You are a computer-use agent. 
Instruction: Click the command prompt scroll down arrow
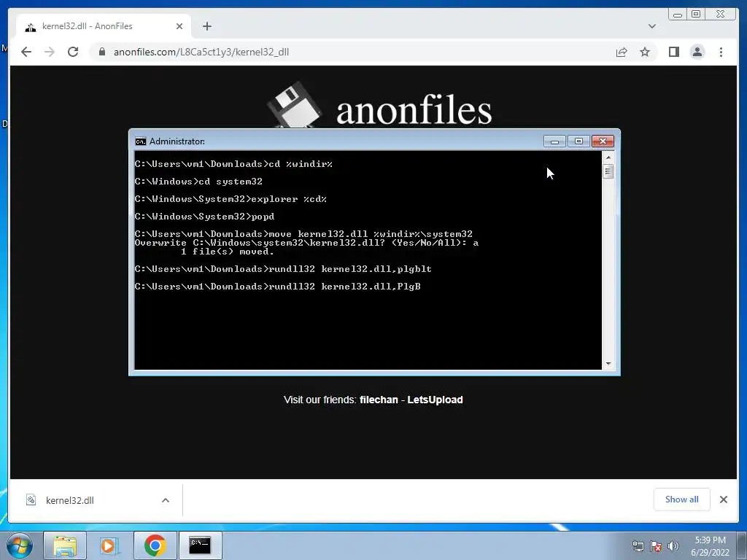coord(608,364)
